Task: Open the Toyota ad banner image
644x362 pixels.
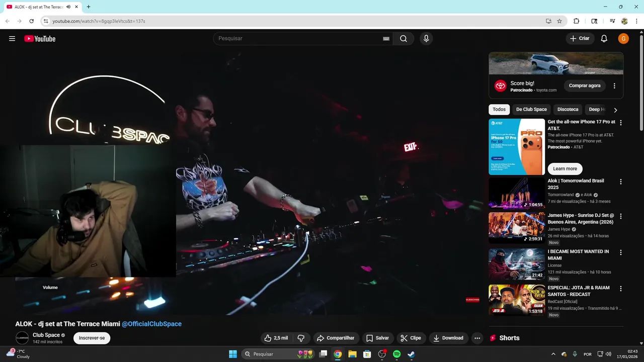Action: 556,63
